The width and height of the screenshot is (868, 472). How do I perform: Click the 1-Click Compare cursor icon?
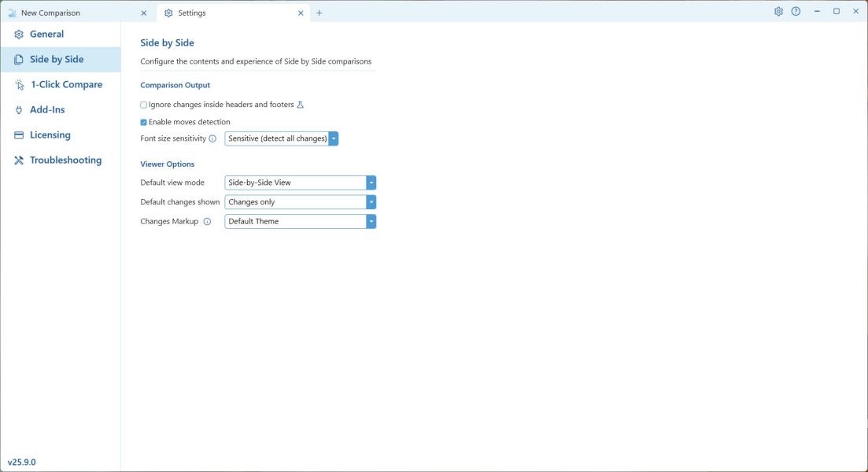19,85
